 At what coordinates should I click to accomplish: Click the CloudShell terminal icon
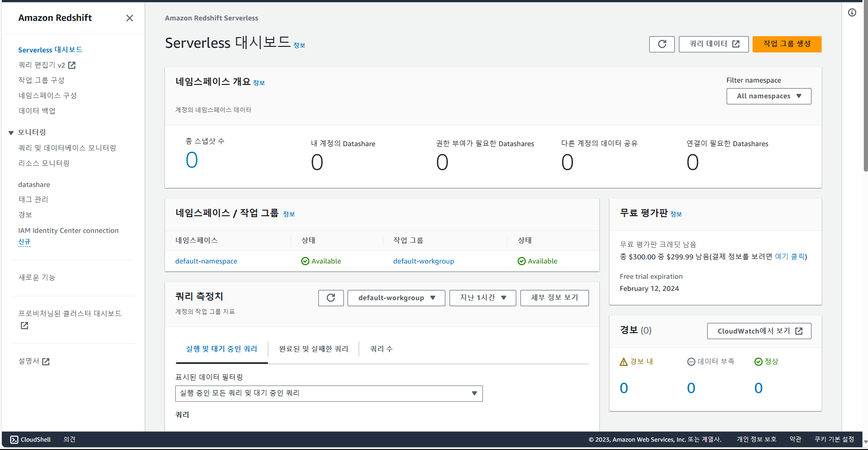coord(14,439)
